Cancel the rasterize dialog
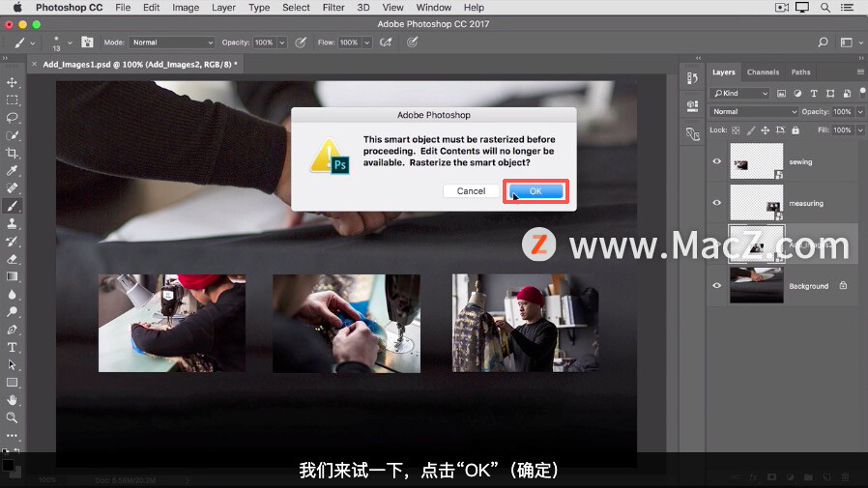Image resolution: width=868 pixels, height=488 pixels. point(471,191)
